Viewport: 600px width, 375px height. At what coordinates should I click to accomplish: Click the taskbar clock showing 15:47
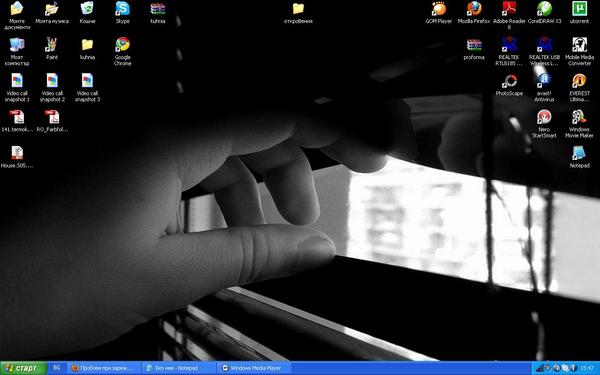tap(587, 368)
